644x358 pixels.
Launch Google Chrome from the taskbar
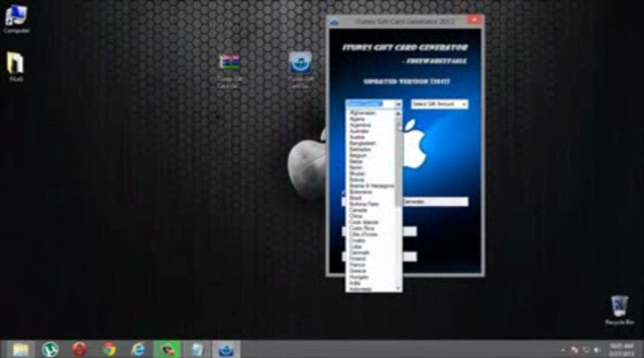(109, 350)
